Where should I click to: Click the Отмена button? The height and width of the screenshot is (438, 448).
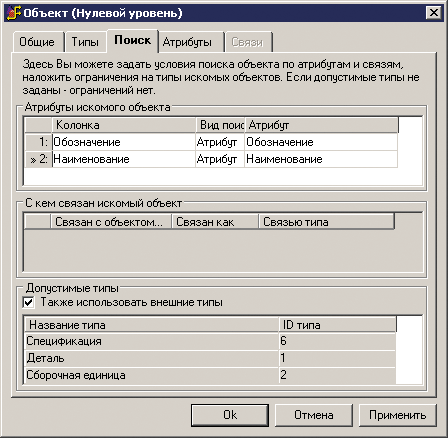click(314, 415)
